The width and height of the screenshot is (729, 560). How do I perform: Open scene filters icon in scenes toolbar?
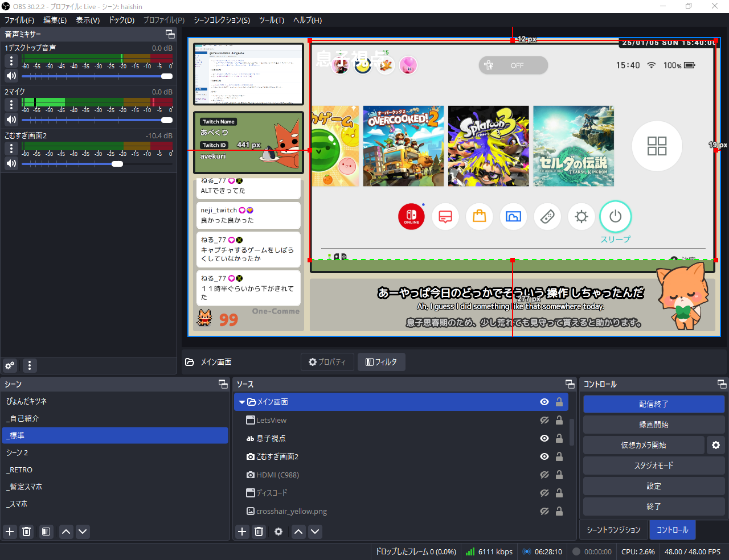point(46,532)
